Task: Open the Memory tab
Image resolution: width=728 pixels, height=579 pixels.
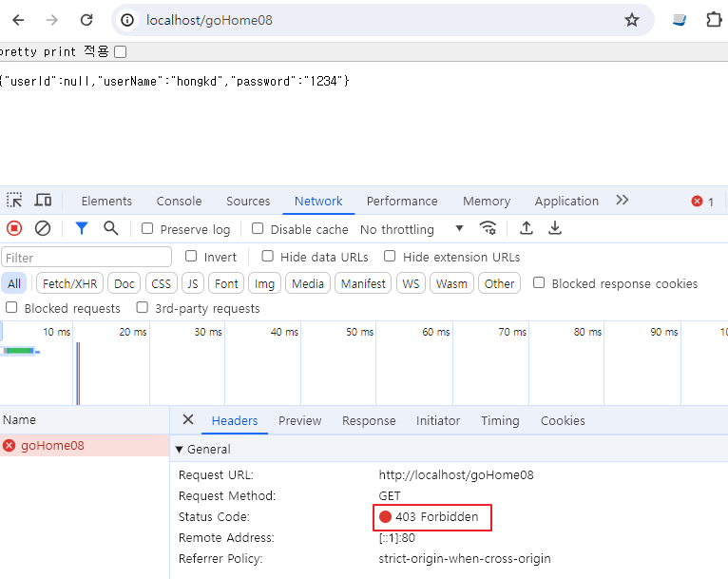Action: click(487, 201)
